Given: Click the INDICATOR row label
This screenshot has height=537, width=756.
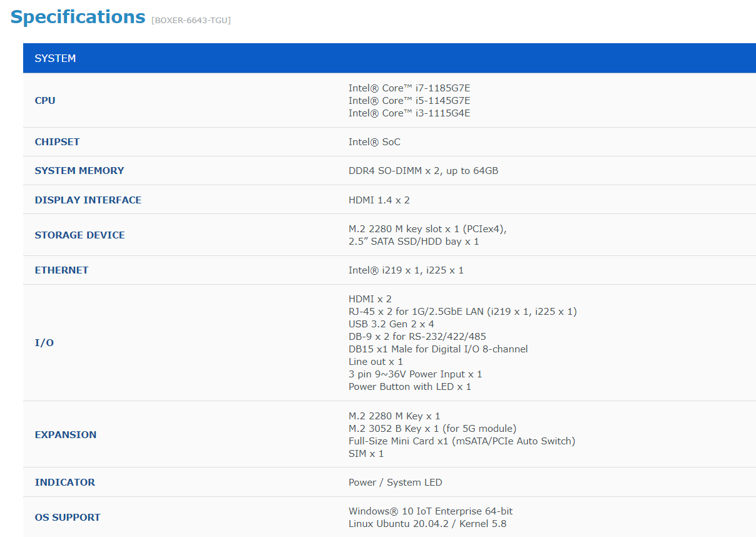Looking at the screenshot, I should 65,483.
